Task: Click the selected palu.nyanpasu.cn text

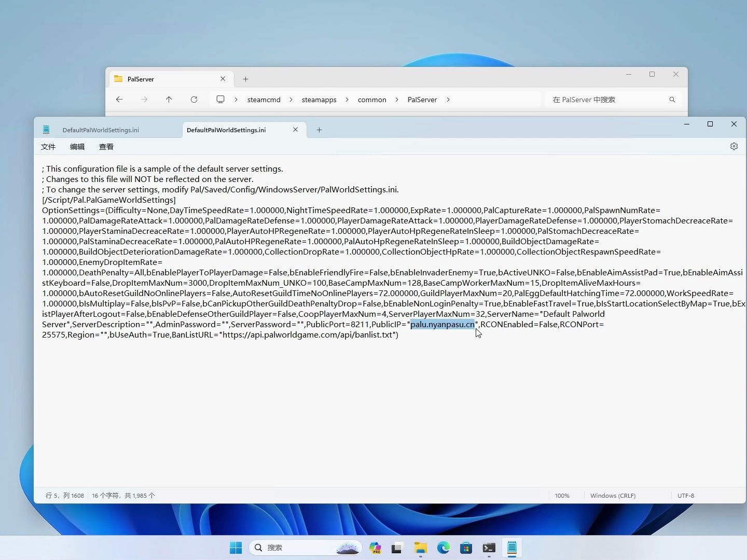Action: 442,325
